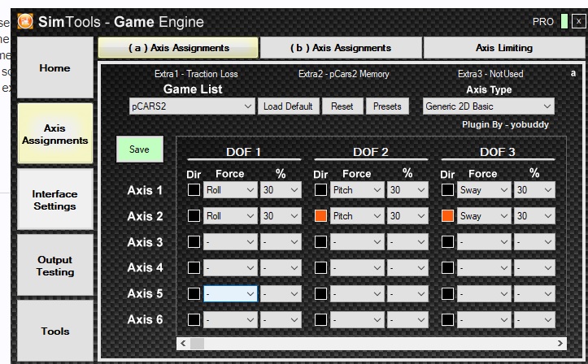
Task: Open Axis 4 DOF 3 force dropdown
Action: click(484, 268)
